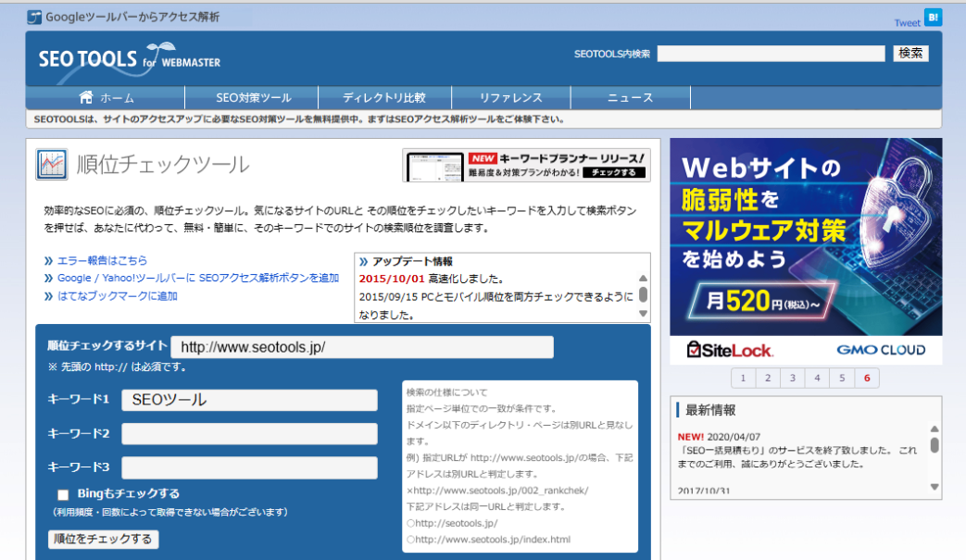
Task: Open the ディレクトリ比較 menu item
Action: coord(383,97)
